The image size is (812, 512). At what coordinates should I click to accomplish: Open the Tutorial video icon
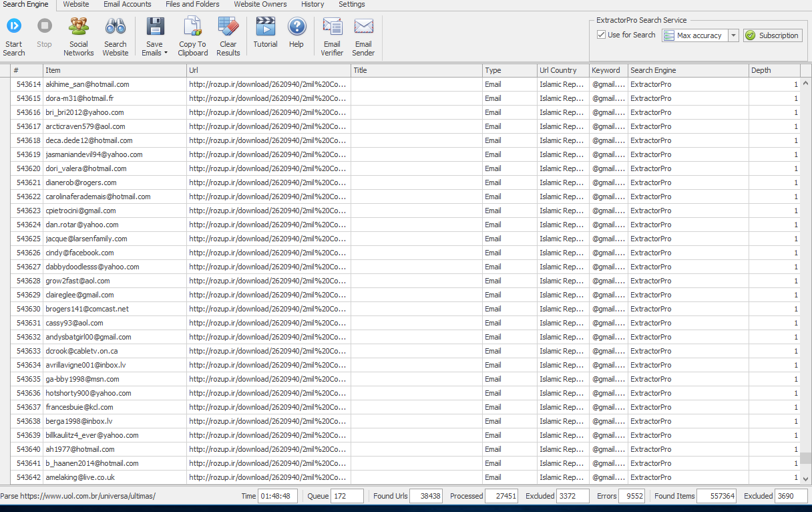click(x=265, y=27)
